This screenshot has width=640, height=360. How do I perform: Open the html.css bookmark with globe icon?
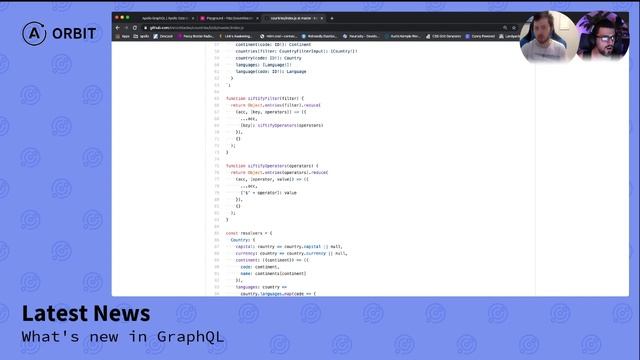click(x=278, y=36)
